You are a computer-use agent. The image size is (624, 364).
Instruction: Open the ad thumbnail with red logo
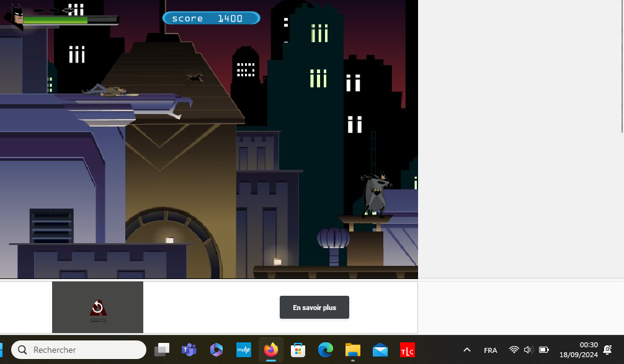[x=97, y=308]
